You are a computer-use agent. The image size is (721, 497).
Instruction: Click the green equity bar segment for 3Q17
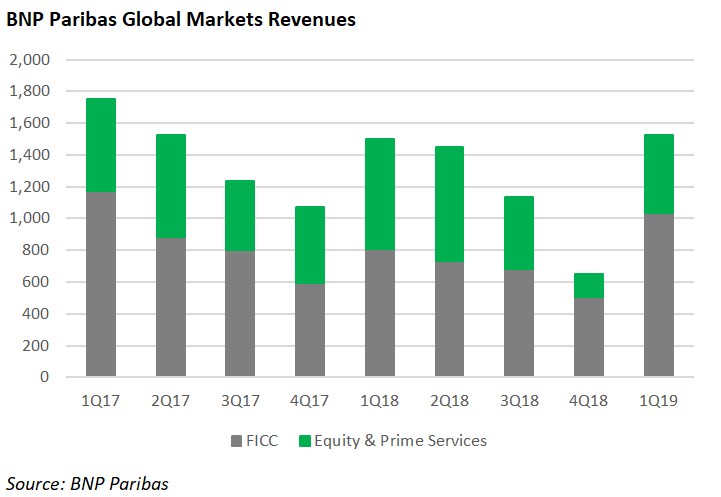click(240, 215)
